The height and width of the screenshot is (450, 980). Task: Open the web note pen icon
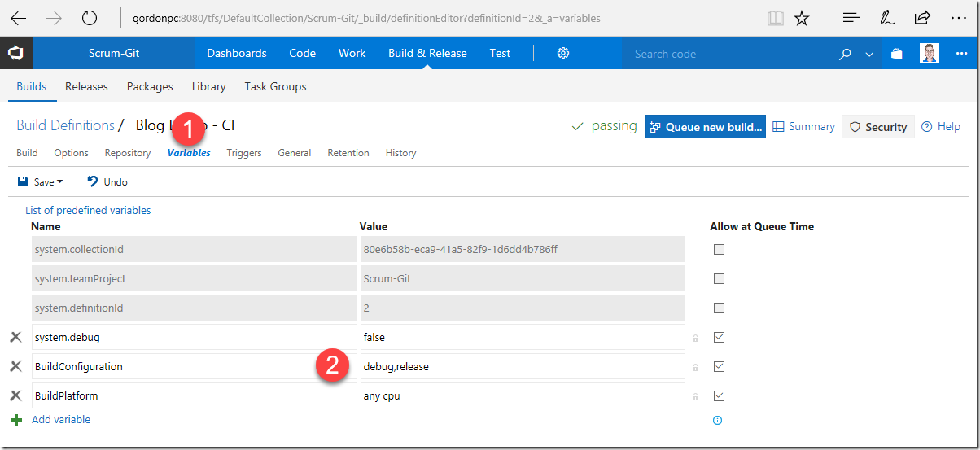tap(887, 18)
